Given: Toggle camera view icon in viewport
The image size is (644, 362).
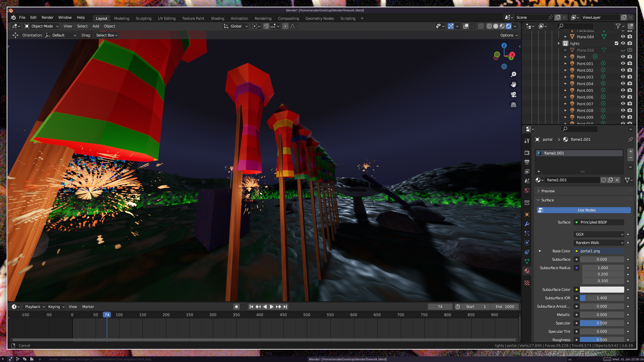Looking at the screenshot, I should [513, 95].
